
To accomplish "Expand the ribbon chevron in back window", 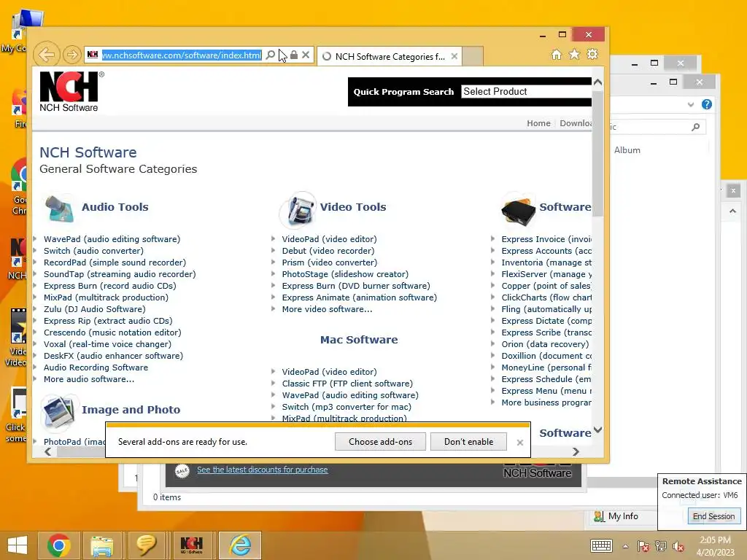I will (691, 104).
